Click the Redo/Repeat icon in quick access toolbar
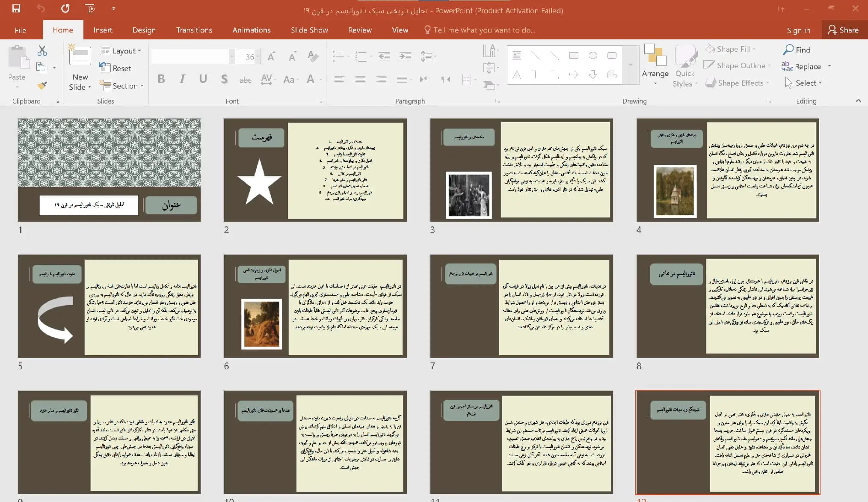 [65, 9]
